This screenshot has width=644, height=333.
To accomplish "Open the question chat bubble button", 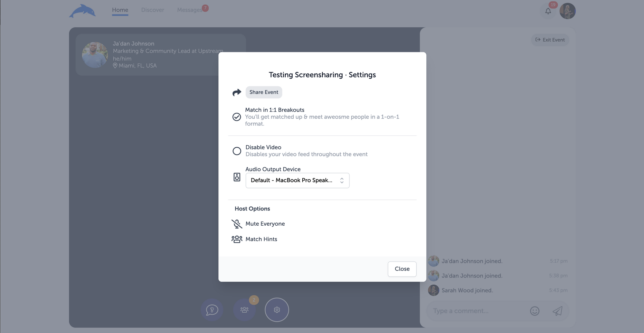I will pyautogui.click(x=212, y=310).
